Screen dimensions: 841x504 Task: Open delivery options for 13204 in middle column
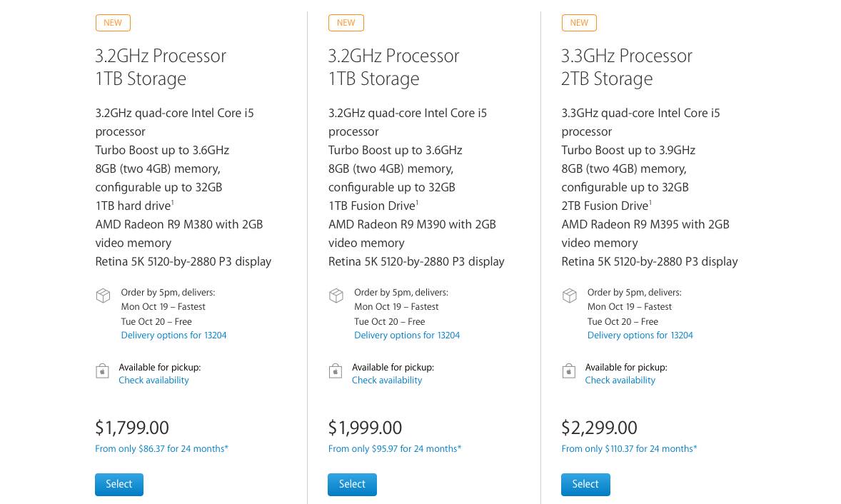(407, 335)
